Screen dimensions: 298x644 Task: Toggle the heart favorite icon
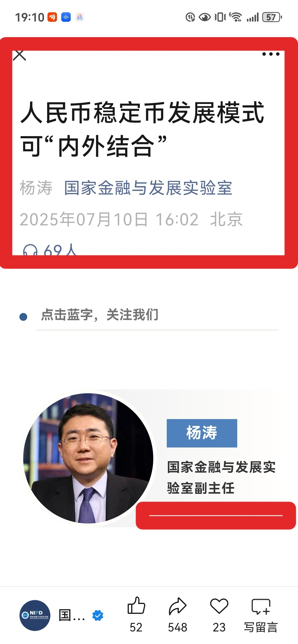pos(219,606)
